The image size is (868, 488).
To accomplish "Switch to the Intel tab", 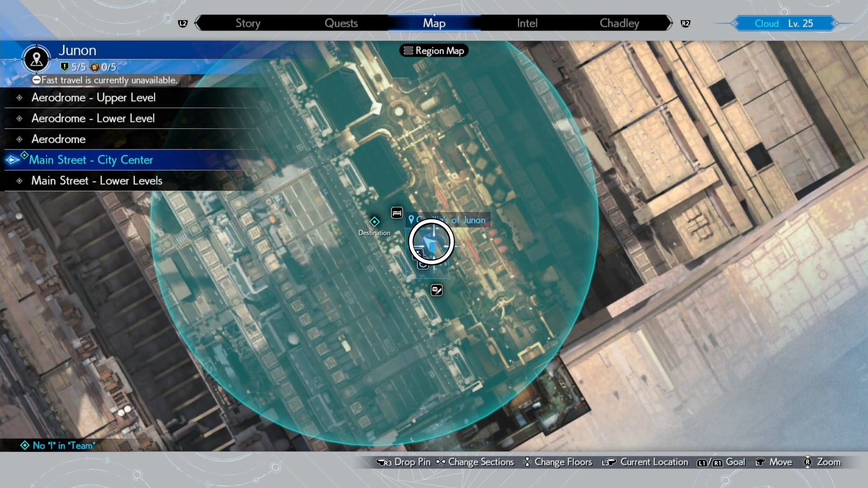I will coord(527,23).
